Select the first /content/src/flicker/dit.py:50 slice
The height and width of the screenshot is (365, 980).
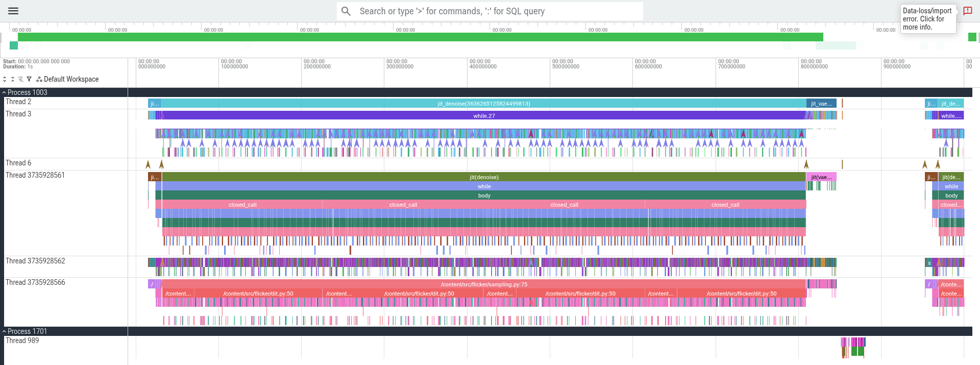click(x=258, y=294)
